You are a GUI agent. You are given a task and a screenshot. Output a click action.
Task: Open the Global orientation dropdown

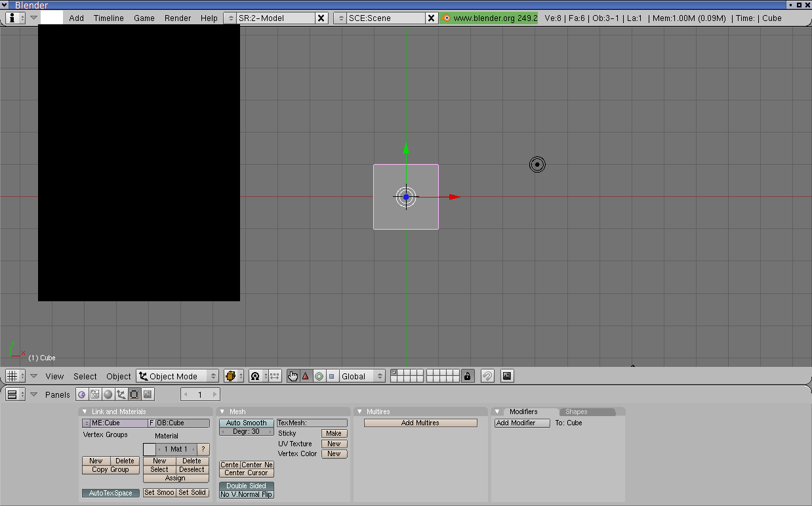click(x=362, y=376)
